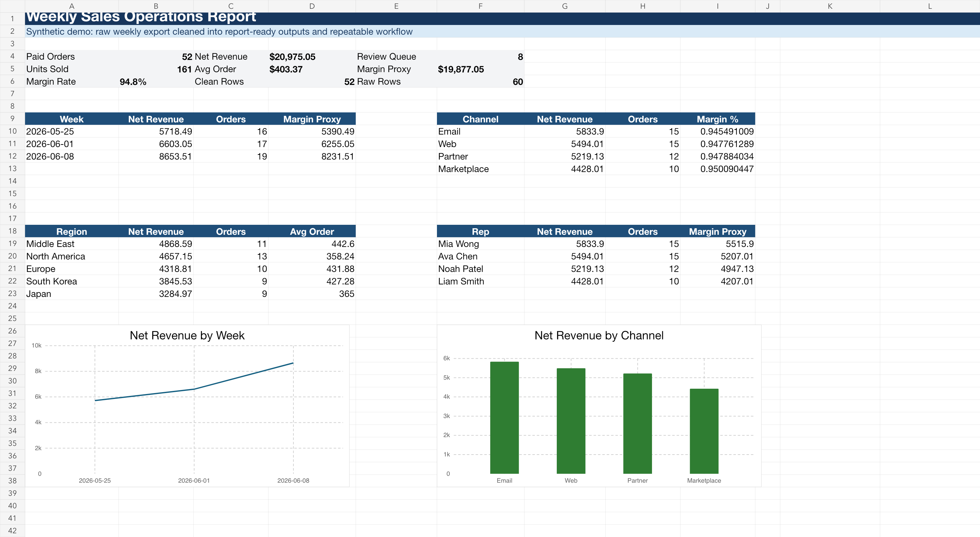
Task: Click the Net Revenue by Channel chart title
Action: (x=599, y=335)
